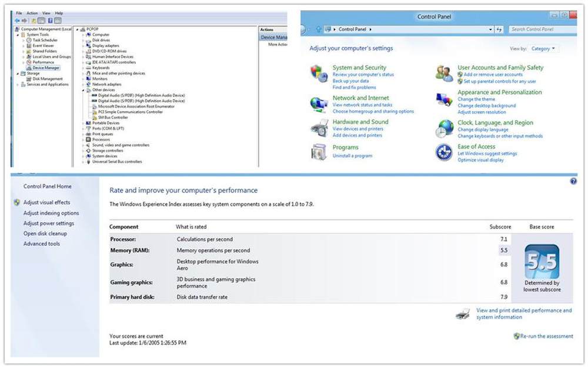Viewport: 588px width, 368px height.
Task: Click the Ease of Access icon
Action: [444, 152]
